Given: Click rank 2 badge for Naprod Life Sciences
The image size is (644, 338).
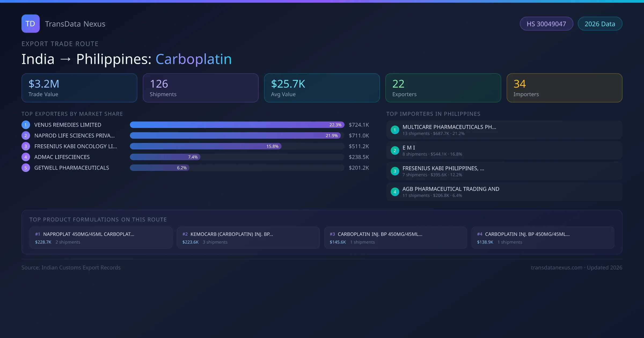Looking at the screenshot, I should coord(25,135).
